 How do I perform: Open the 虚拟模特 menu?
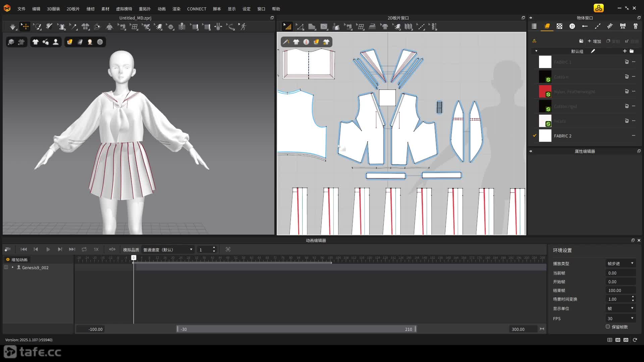point(124,9)
